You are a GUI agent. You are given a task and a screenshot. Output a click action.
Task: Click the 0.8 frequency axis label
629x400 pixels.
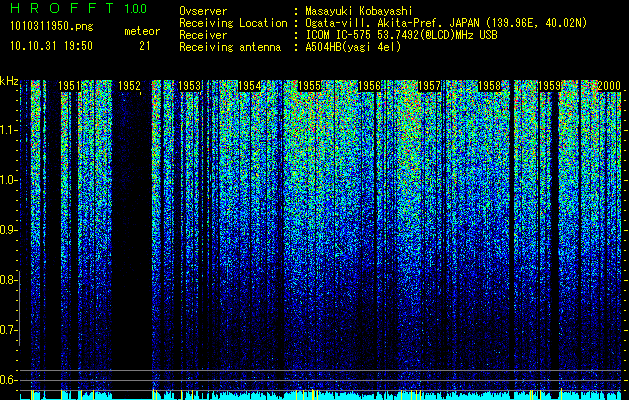9,280
